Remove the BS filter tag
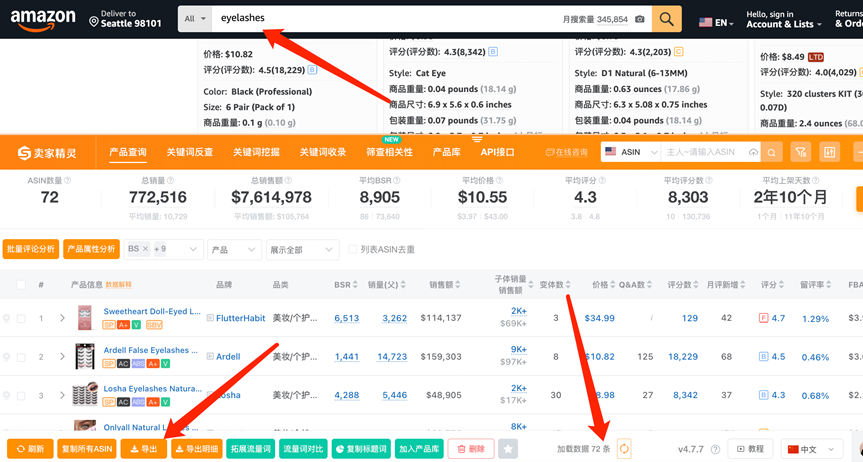This screenshot has width=863, height=462. [146, 249]
